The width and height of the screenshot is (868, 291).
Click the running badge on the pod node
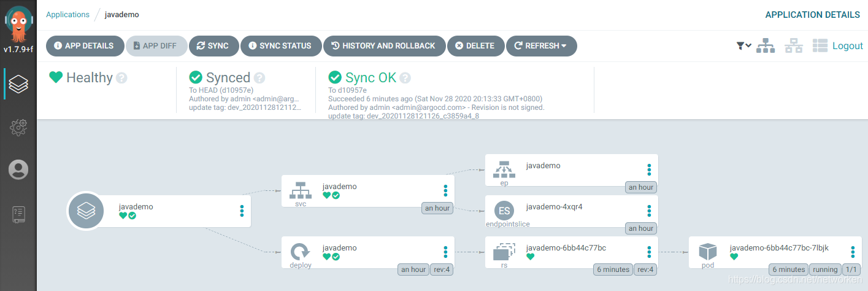(825, 270)
